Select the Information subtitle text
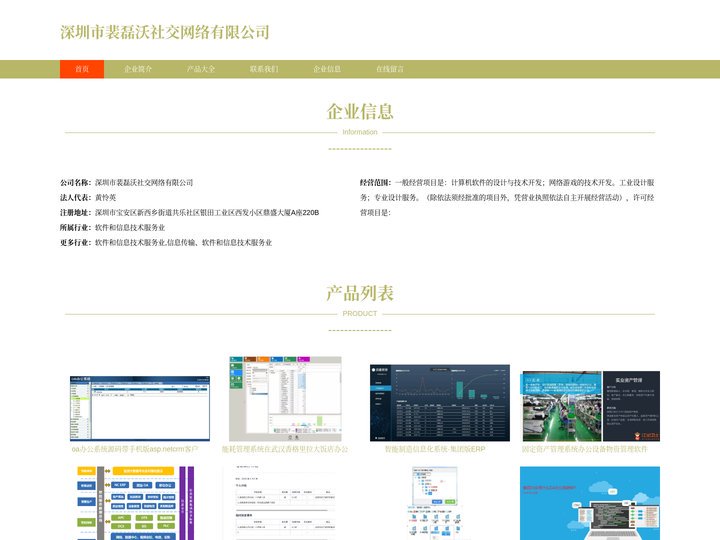Viewport: 720px width, 540px height. [360, 132]
